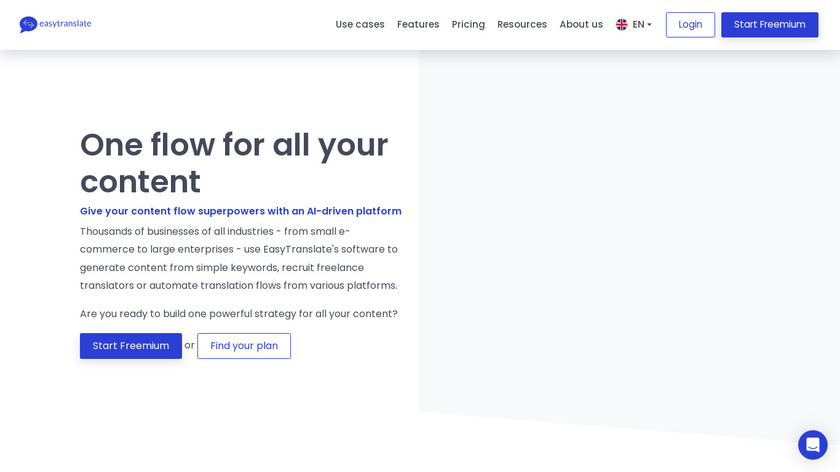Click the blue AI-driven platform subheading
The width and height of the screenshot is (840, 472).
(x=240, y=211)
